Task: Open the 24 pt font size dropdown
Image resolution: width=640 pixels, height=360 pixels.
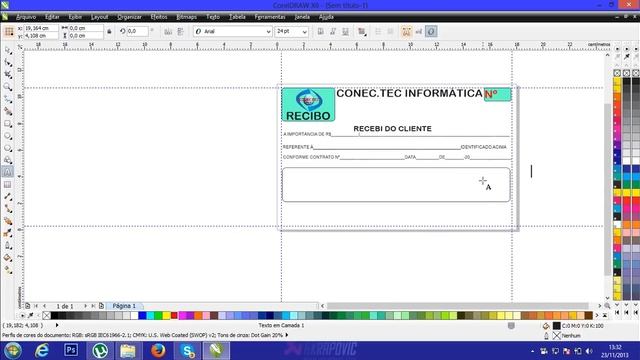Action: click(x=304, y=31)
